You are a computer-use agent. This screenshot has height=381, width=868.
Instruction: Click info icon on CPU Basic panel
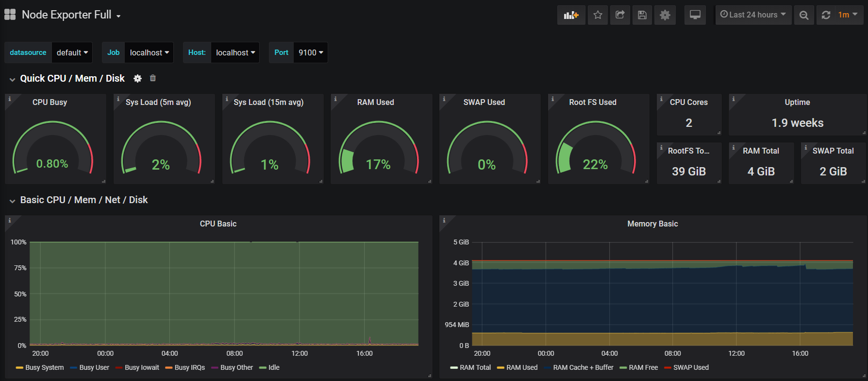(x=10, y=220)
